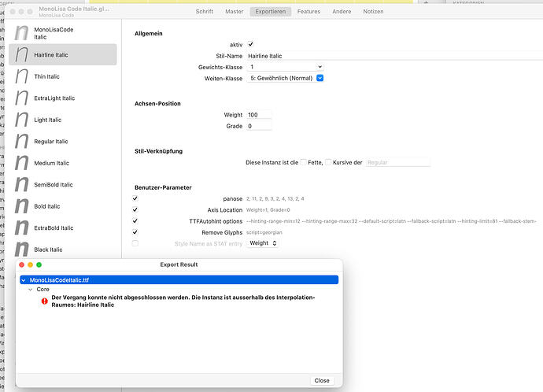
Task: Open the Features tab
Action: coord(308,12)
